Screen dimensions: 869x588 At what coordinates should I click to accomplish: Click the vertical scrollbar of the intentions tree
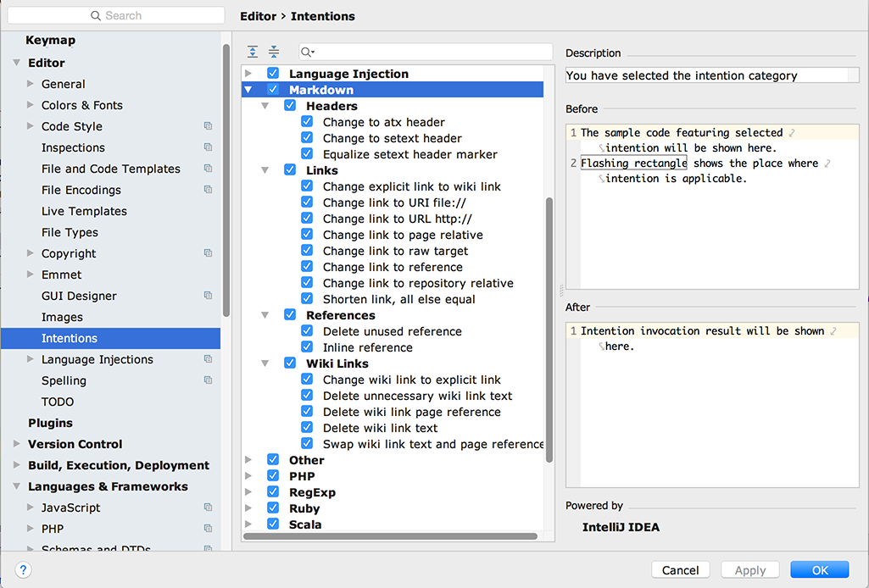(549, 330)
